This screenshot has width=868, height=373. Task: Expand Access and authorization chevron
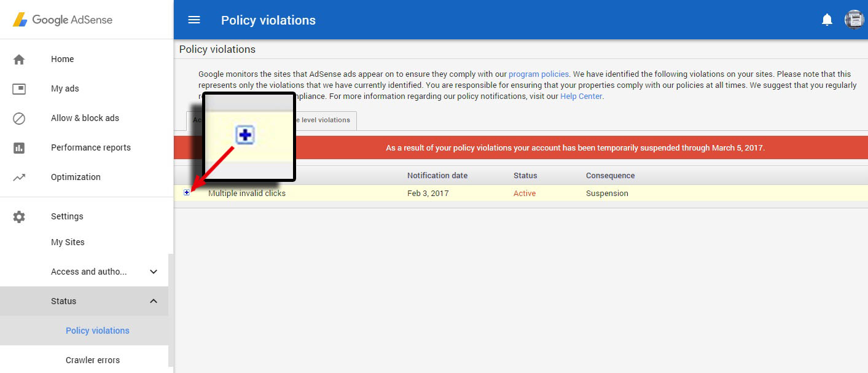point(154,272)
